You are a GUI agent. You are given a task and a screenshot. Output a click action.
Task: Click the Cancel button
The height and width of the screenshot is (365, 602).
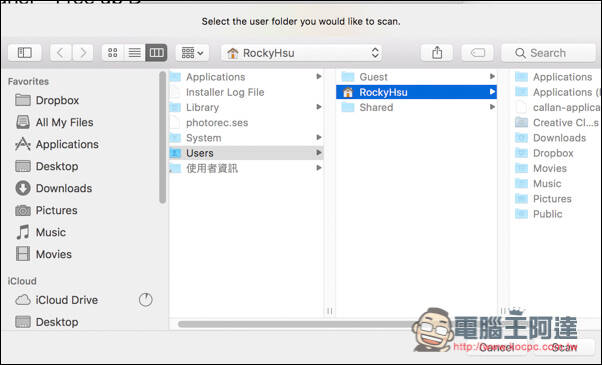coord(497,347)
